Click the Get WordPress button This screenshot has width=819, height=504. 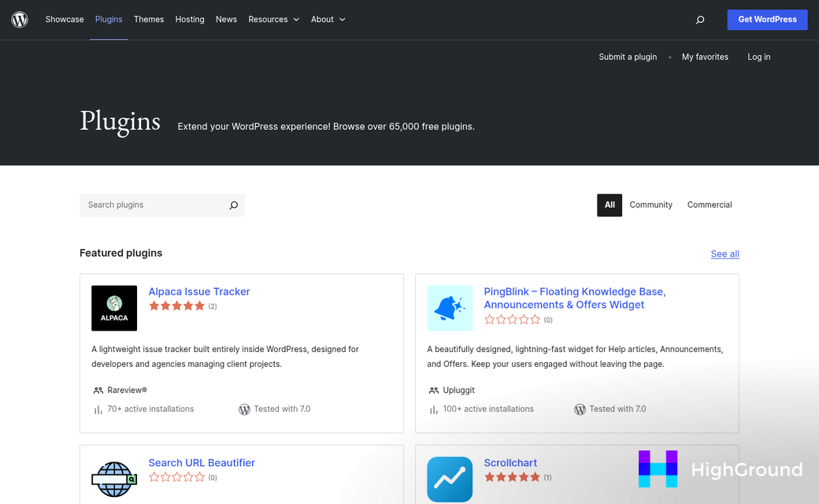point(767,20)
